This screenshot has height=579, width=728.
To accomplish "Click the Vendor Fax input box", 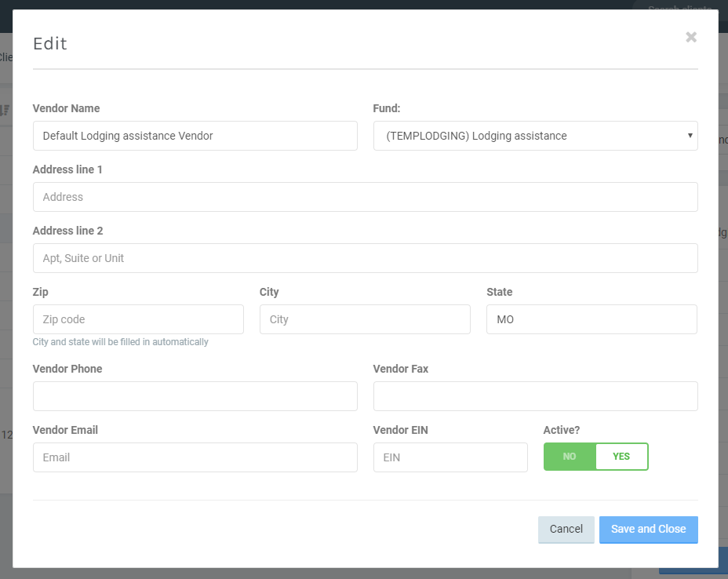I will [535, 396].
